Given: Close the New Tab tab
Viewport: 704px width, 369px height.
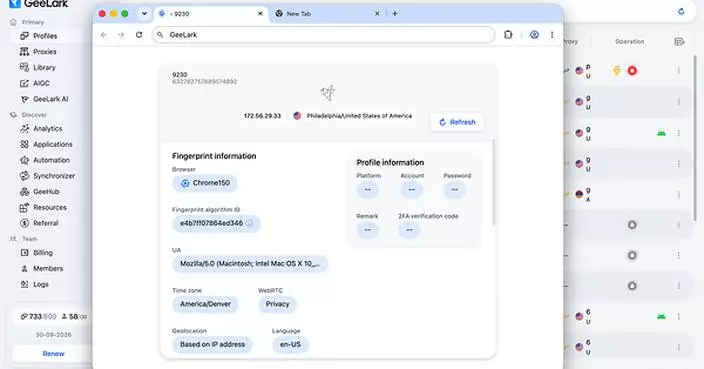Looking at the screenshot, I should pyautogui.click(x=377, y=14).
